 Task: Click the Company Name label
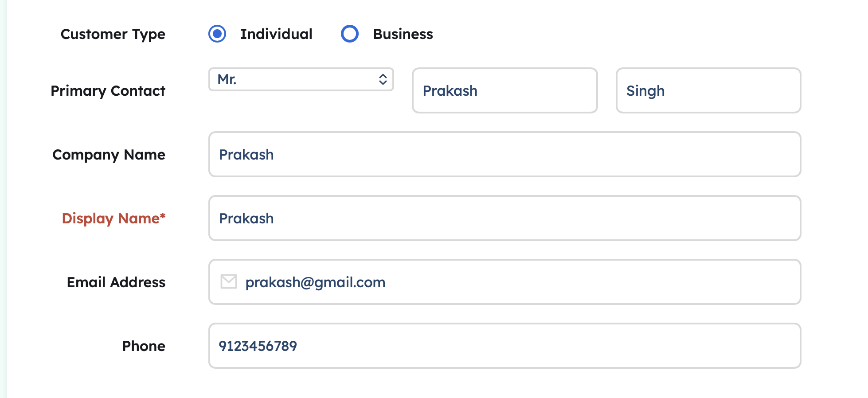(x=109, y=155)
